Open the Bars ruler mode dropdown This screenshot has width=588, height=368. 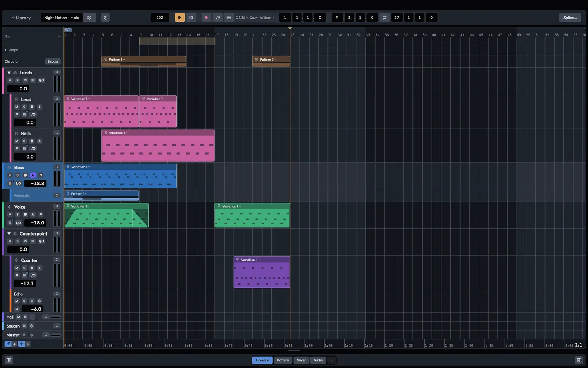[x=32, y=36]
